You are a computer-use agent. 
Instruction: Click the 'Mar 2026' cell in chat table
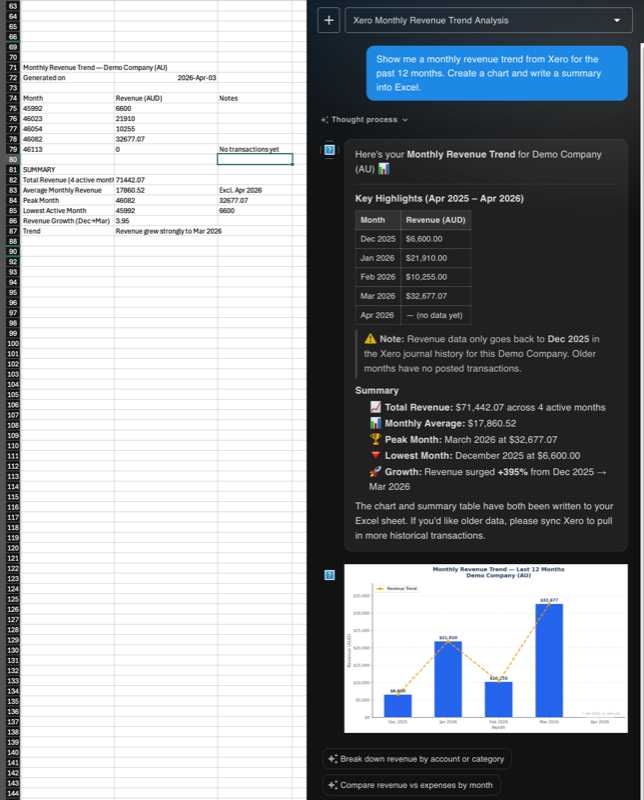click(378, 296)
